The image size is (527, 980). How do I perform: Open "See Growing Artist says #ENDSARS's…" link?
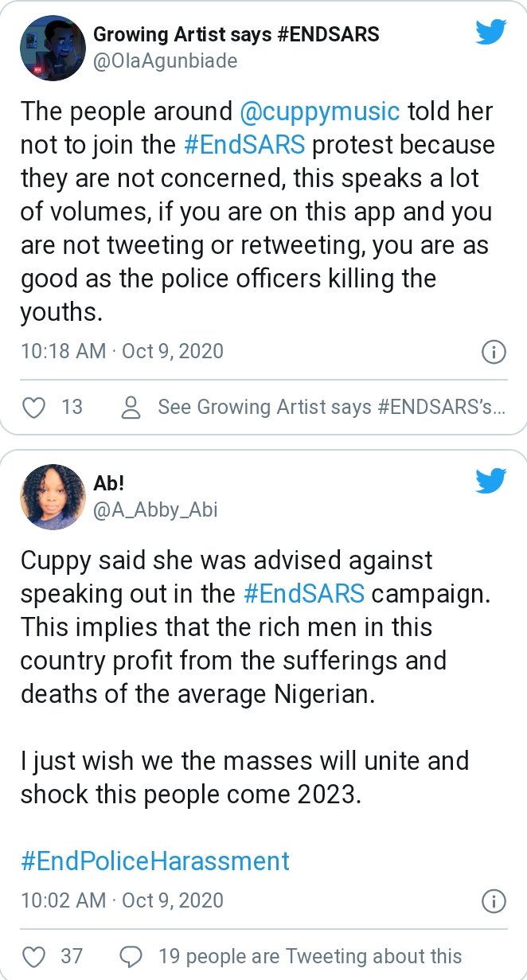pyautogui.click(x=330, y=408)
